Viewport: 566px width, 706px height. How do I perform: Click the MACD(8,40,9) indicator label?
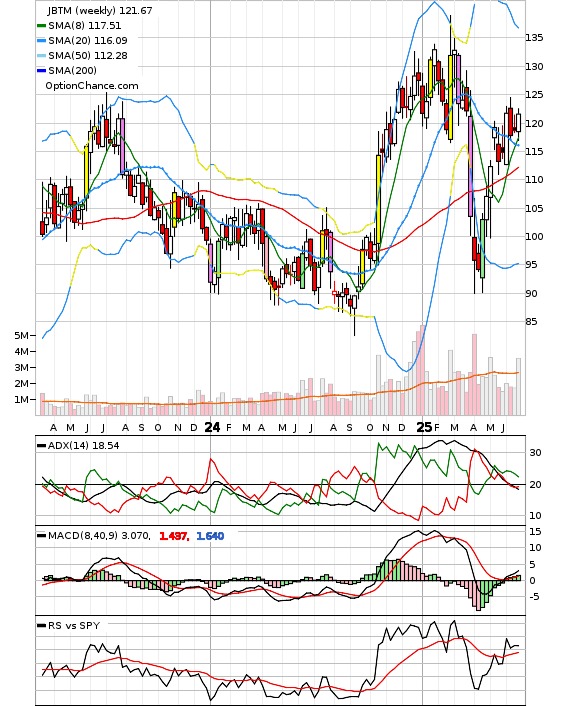tap(99, 536)
